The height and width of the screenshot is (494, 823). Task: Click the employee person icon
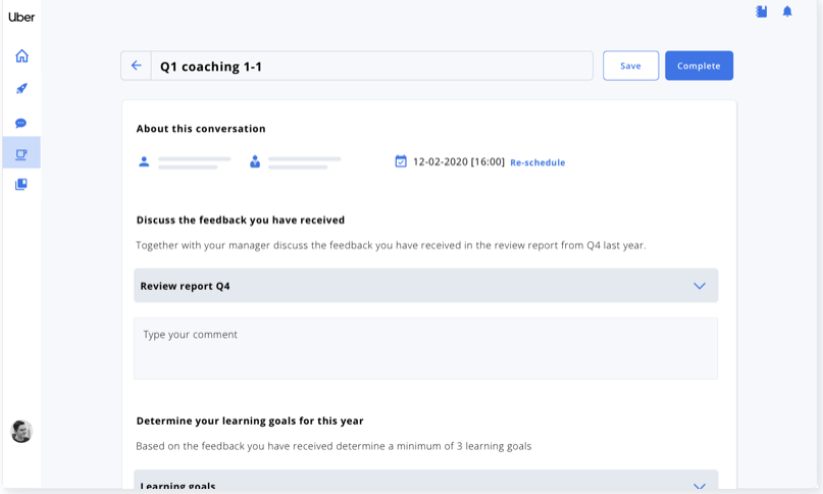(144, 161)
